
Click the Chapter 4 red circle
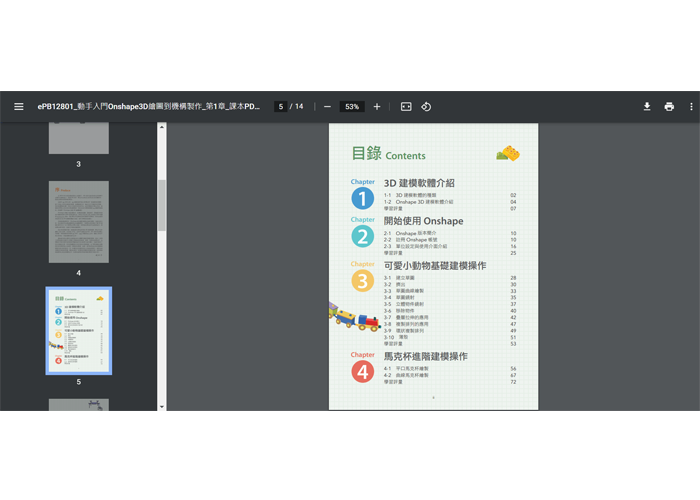pos(362,372)
